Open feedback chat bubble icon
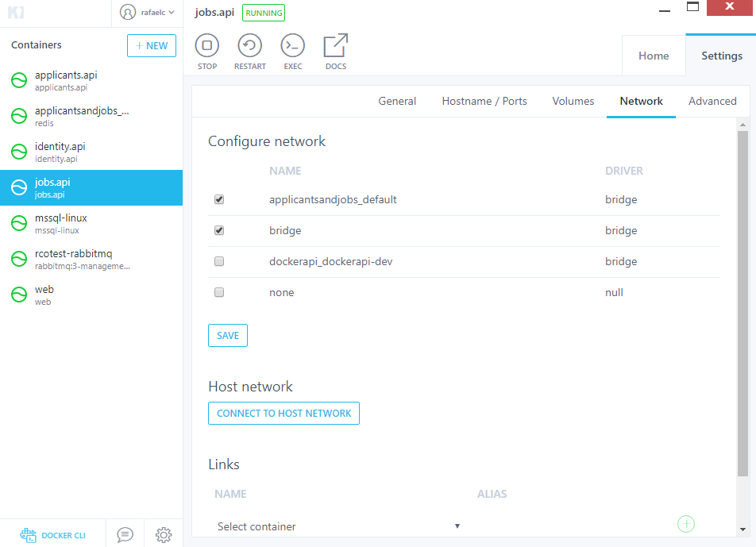Screen dimensions: 756x547 coord(125,534)
